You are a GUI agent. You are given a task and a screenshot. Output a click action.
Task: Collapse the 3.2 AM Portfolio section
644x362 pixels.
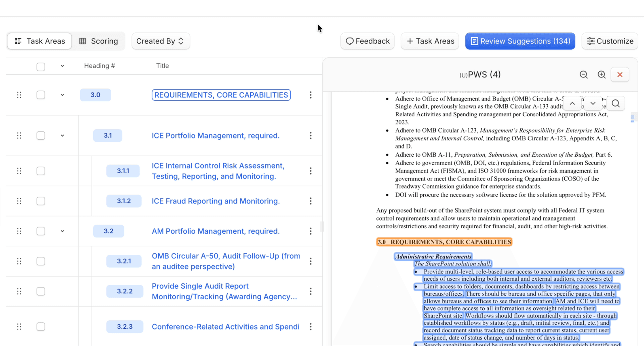click(62, 231)
